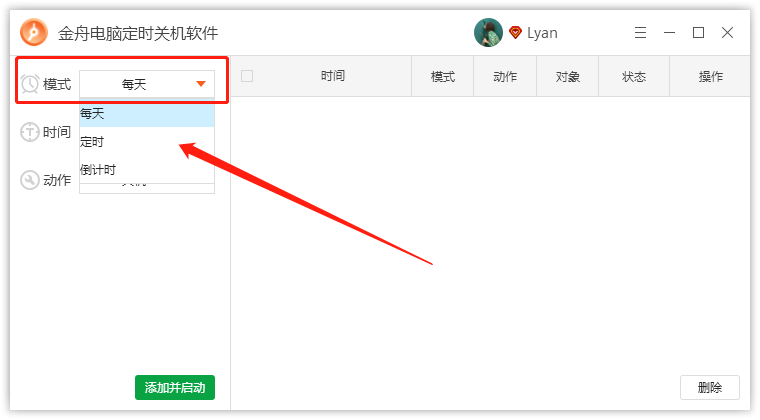Click the 操作 column header
The width and height of the screenshot is (760, 420).
[x=711, y=77]
